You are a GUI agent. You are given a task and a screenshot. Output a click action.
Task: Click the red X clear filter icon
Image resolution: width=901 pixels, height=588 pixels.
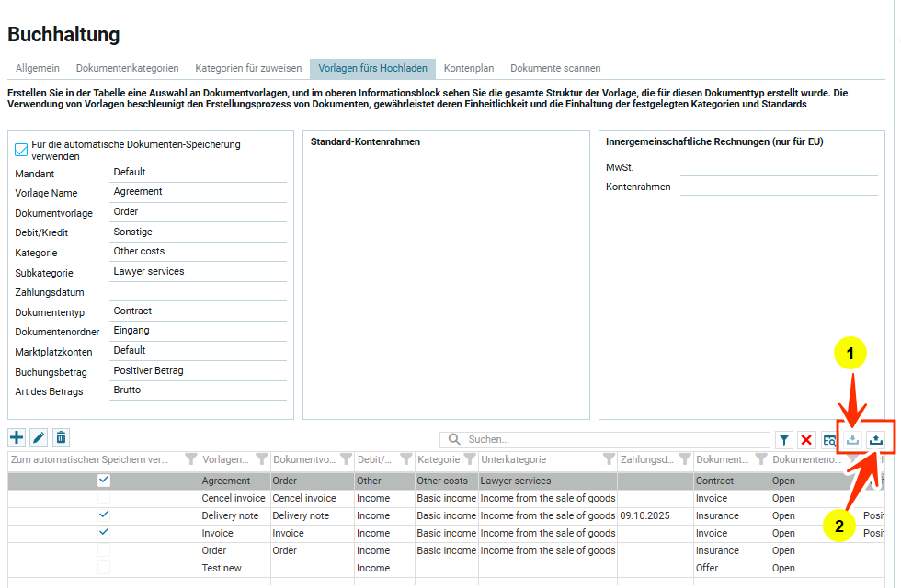[x=806, y=440]
